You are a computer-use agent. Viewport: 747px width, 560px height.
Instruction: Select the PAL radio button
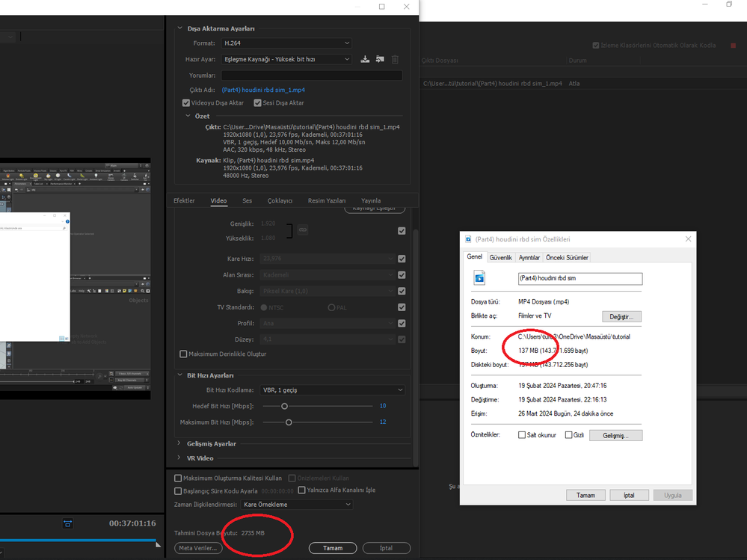click(331, 307)
